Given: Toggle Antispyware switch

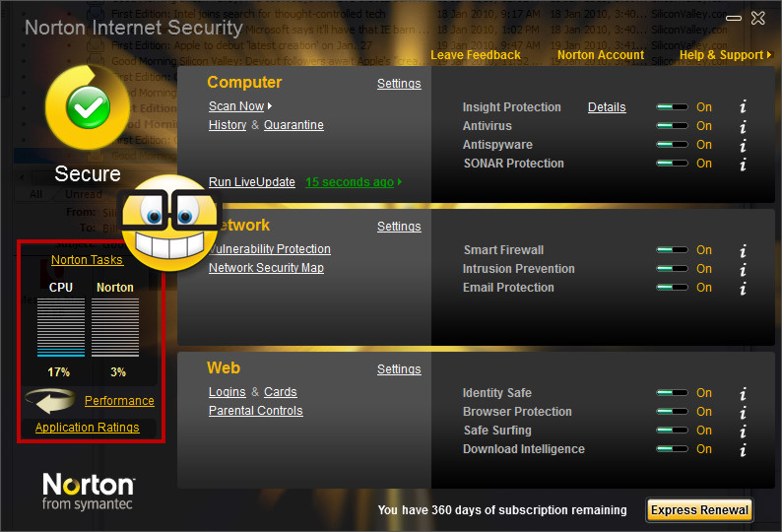Looking at the screenshot, I should coord(672,145).
